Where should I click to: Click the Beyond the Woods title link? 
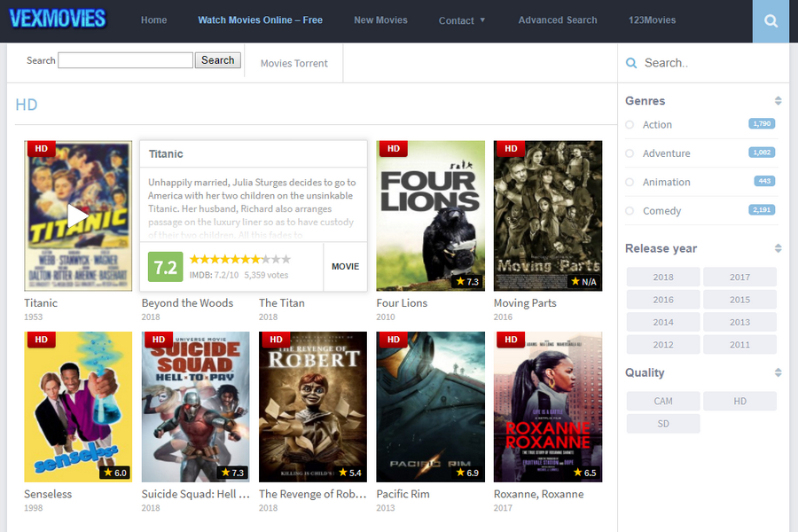(x=187, y=303)
